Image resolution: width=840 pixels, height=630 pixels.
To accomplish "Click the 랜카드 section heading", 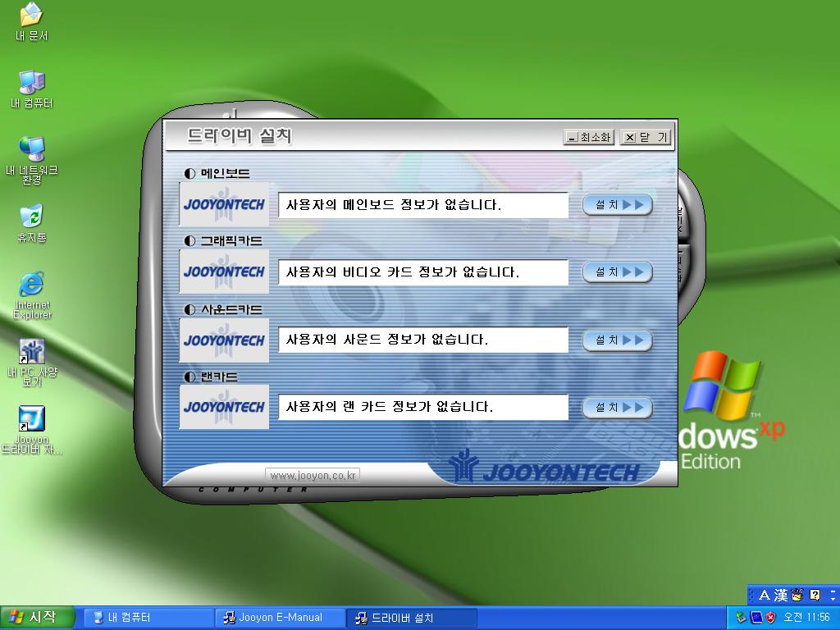I will click(x=211, y=377).
